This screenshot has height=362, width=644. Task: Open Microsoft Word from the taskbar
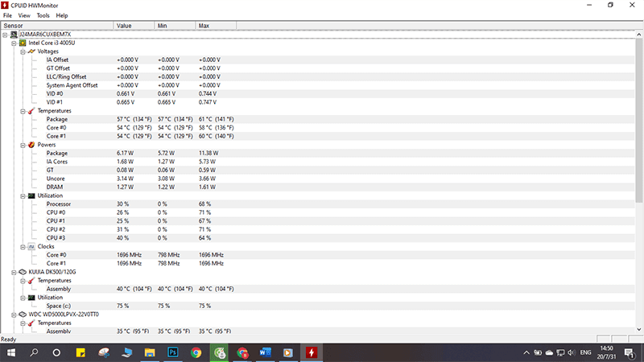point(266,352)
